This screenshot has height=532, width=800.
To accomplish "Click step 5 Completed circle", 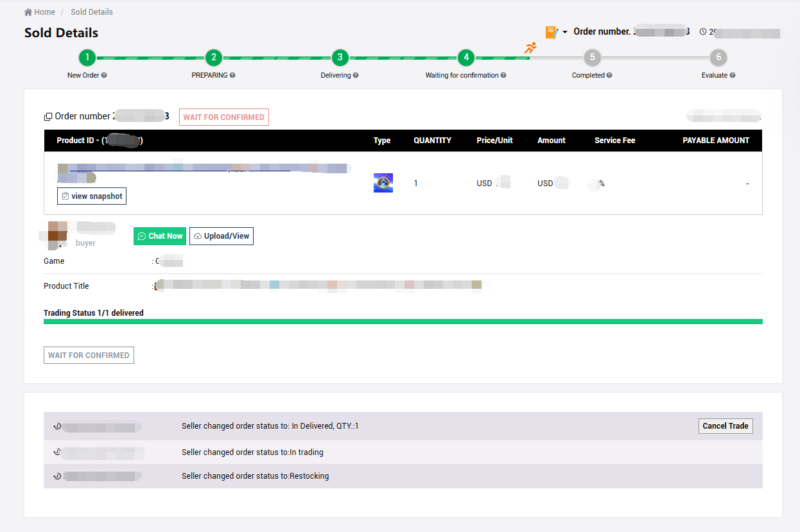I will tap(592, 58).
